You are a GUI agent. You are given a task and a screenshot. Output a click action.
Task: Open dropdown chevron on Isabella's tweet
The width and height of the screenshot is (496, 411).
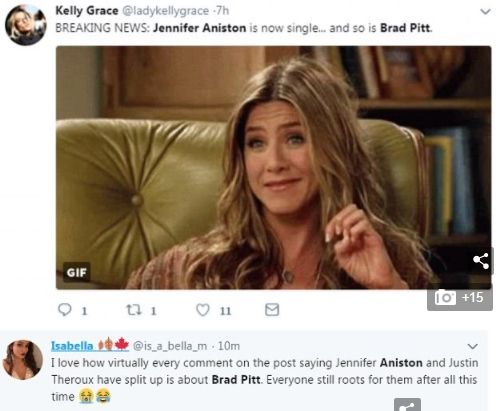click(473, 346)
